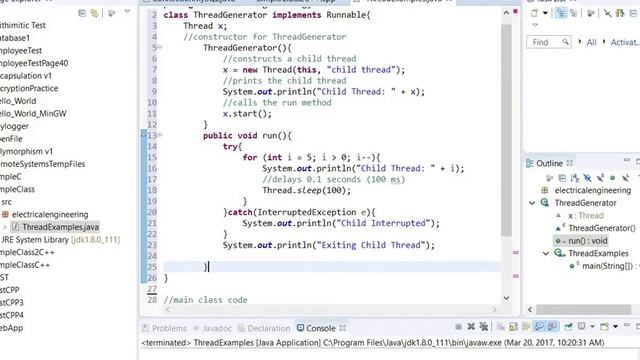Open the Open Console dropdown arrow

pyautogui.click(x=615, y=327)
